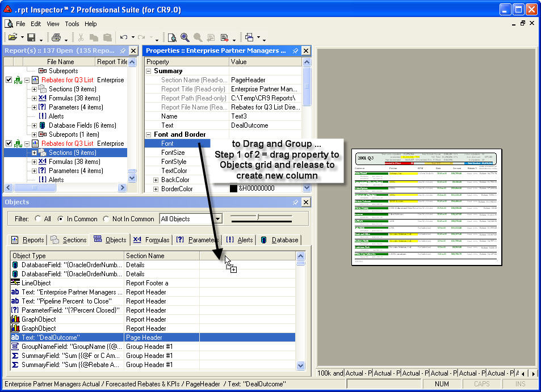The image size is (541, 392).
Task: Expand Formulas (38 items) in first report
Action: click(34, 98)
